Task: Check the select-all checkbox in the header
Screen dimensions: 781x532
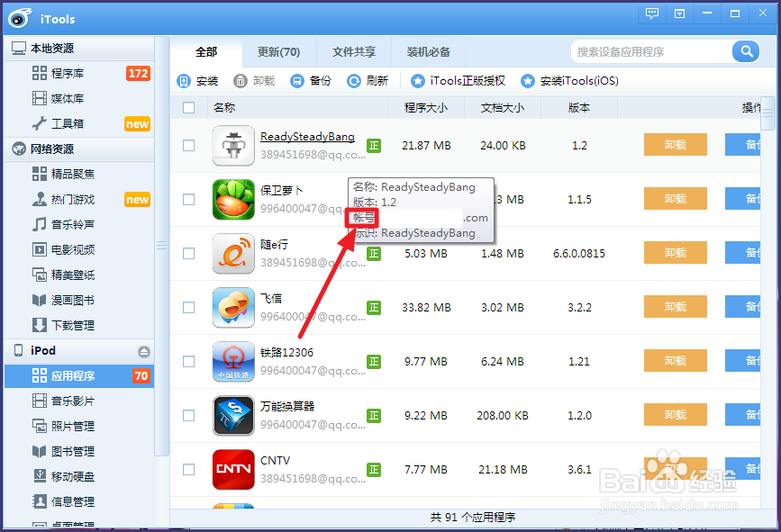Action: [188, 106]
